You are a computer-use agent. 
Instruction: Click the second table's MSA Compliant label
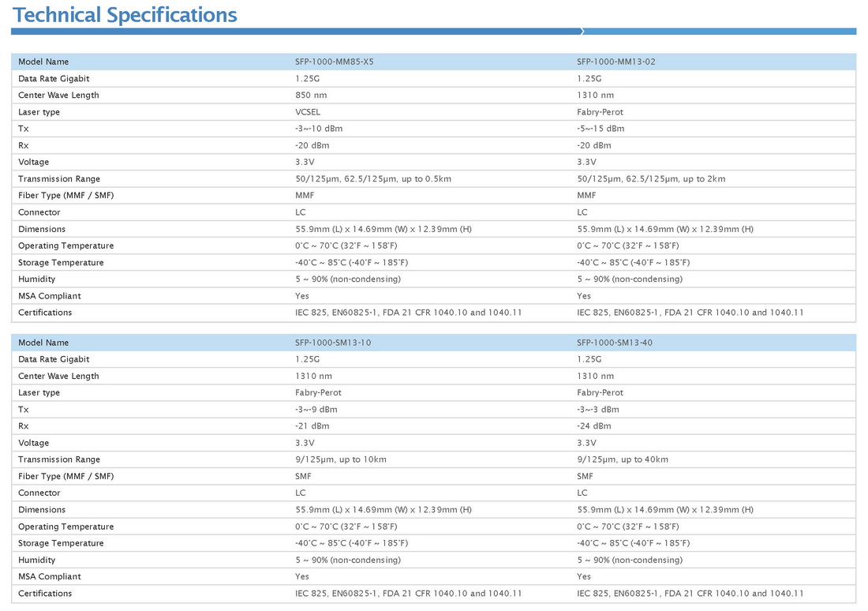[x=49, y=576]
